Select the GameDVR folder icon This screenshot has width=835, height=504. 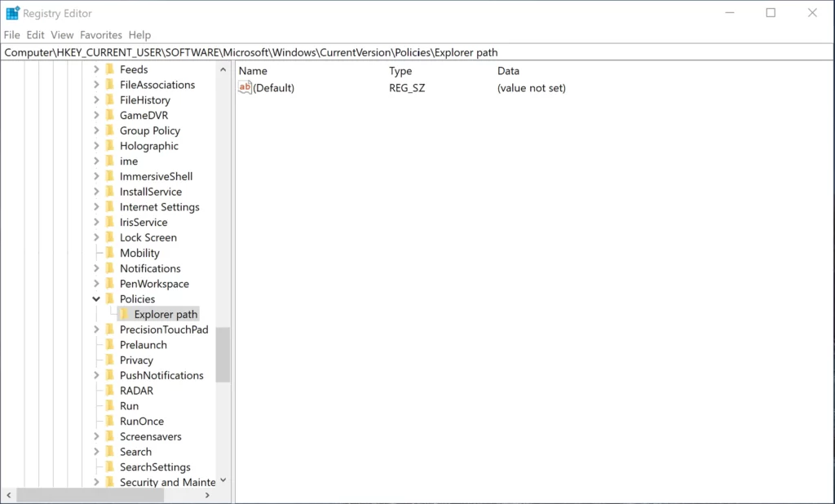click(x=111, y=115)
